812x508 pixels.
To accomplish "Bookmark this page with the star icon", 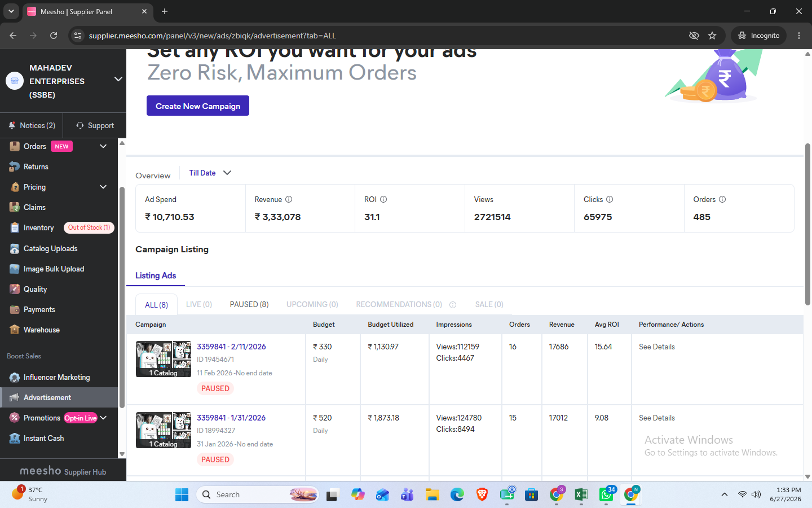I will [x=712, y=36].
